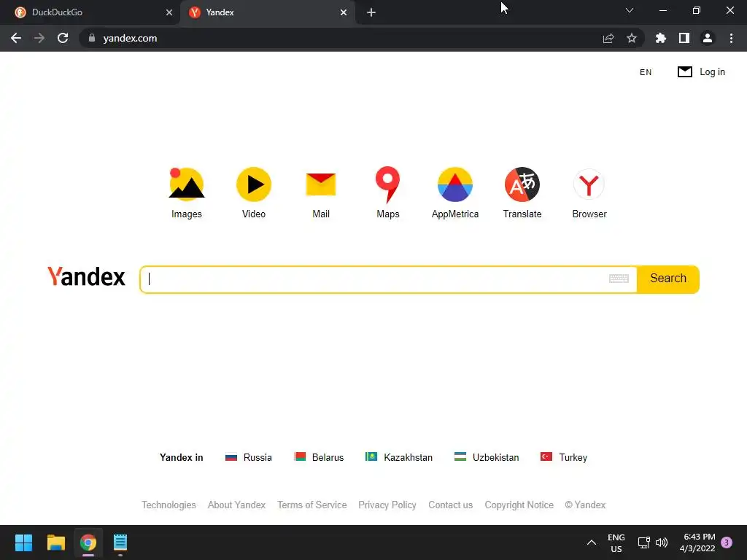
Task: Open the clock showing 6:43 PM
Action: tap(697, 542)
